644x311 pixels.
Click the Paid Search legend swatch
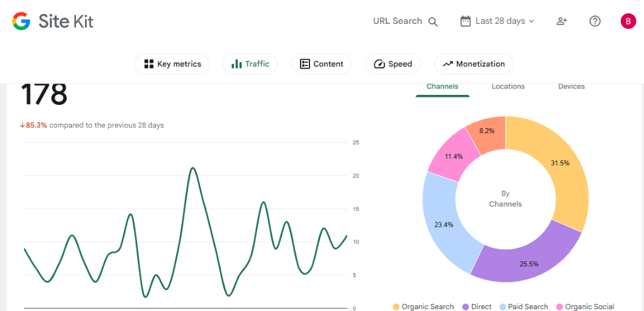click(x=502, y=307)
